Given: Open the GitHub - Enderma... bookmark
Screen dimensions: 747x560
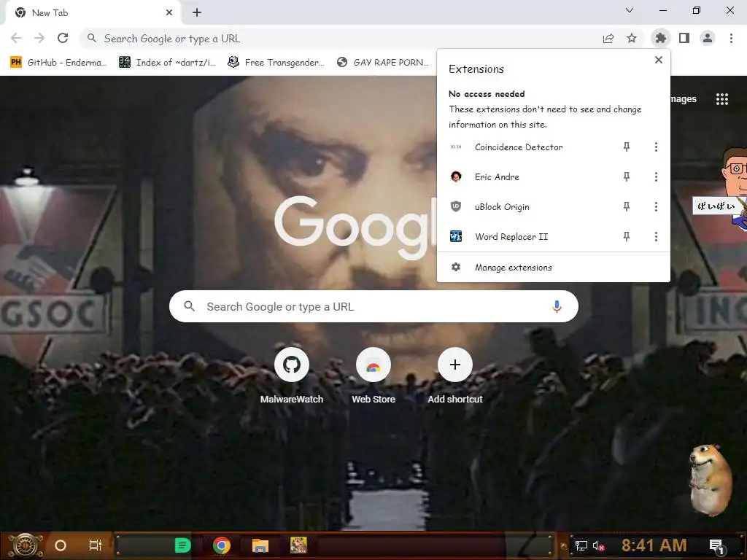Looking at the screenshot, I should (x=59, y=63).
